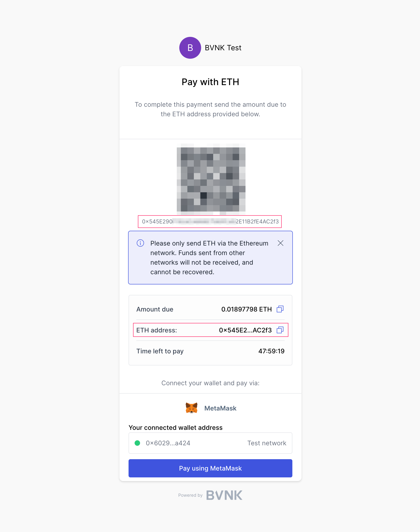Click the MetaMask wallet label
Screen dimensions: 420x532
(x=220, y=408)
